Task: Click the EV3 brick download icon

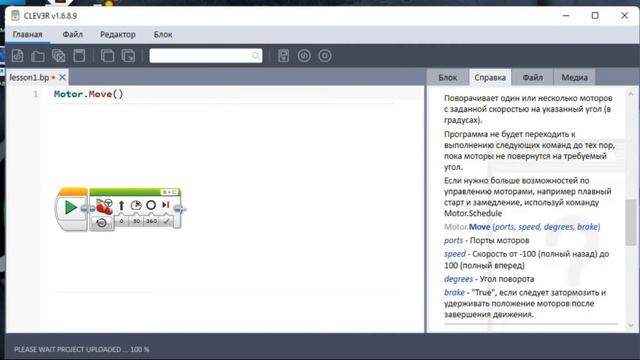Action: (284, 56)
